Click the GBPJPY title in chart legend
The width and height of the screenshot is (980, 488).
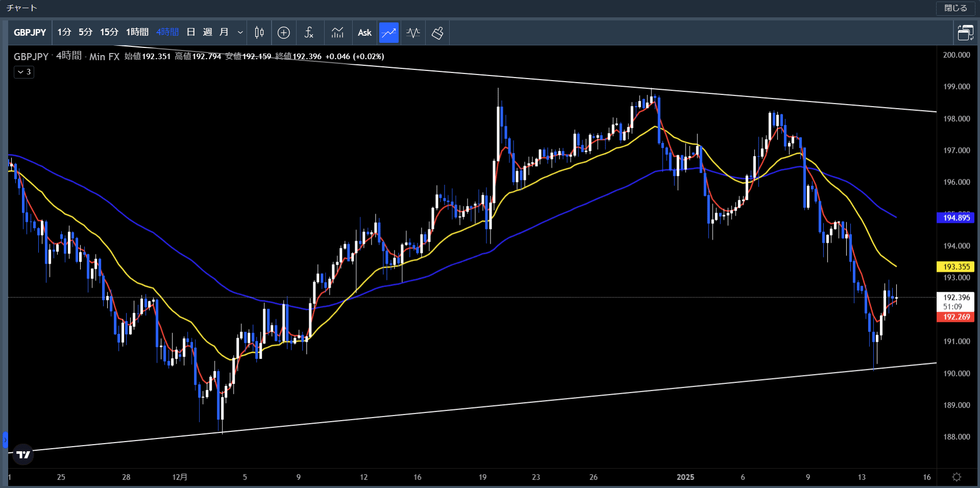(31, 57)
